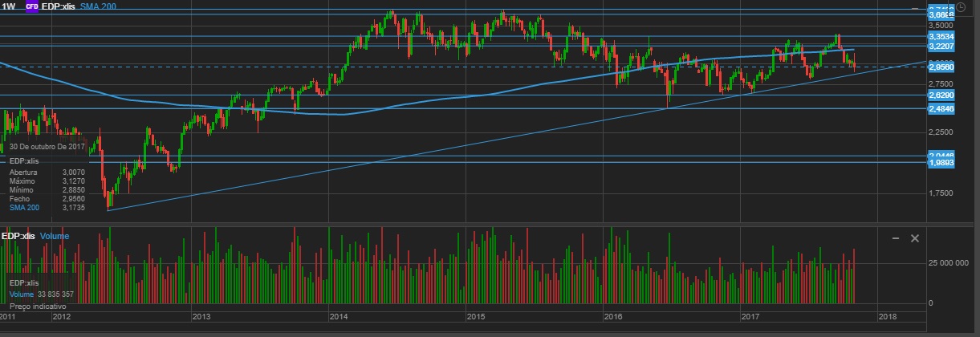Select the 2,4846 support line price tag
The width and height of the screenshot is (980, 337).
coord(940,108)
